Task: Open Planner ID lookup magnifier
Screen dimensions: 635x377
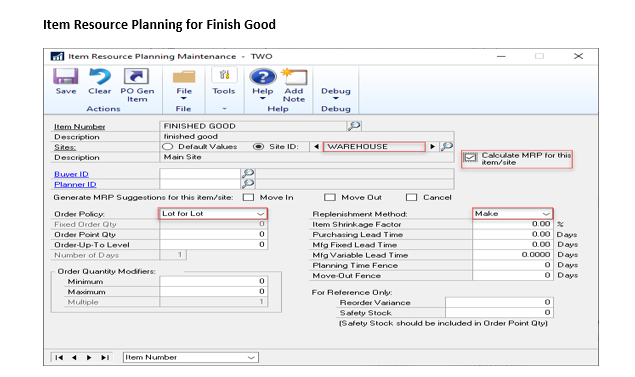Action: pyautogui.click(x=248, y=184)
